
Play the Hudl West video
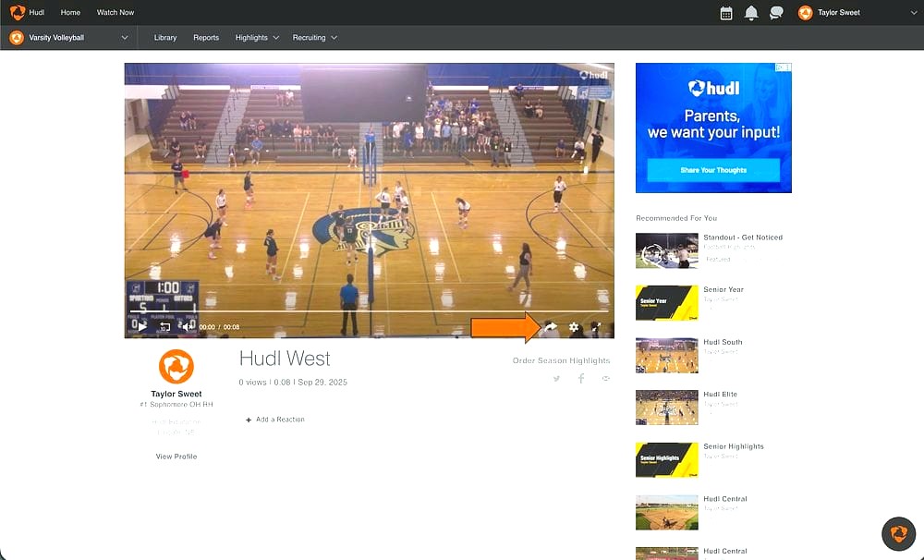(x=142, y=326)
